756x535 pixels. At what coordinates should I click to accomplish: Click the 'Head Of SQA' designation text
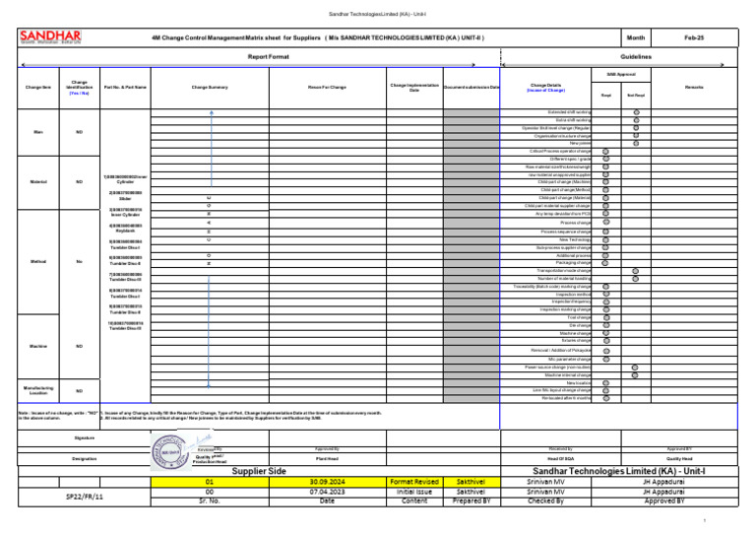click(x=561, y=459)
